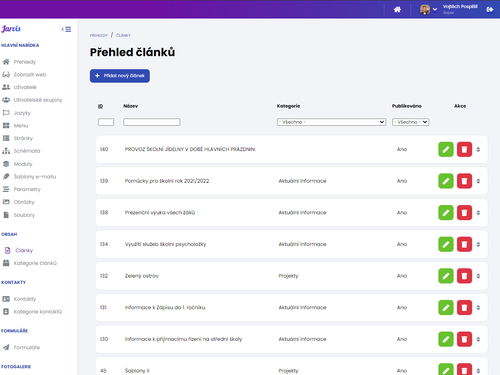Screen dimensions: 500x375
Task: Edit article 140 with the green pencil
Action: point(446,149)
